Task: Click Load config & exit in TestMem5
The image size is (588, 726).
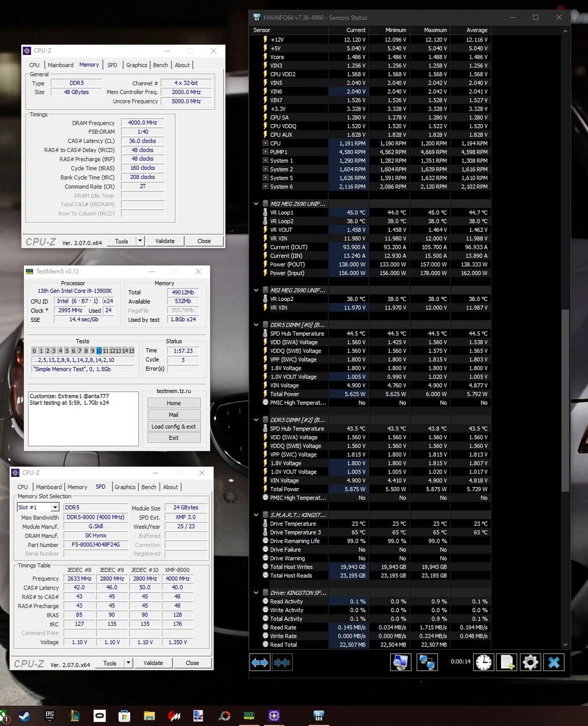Action: (x=174, y=427)
